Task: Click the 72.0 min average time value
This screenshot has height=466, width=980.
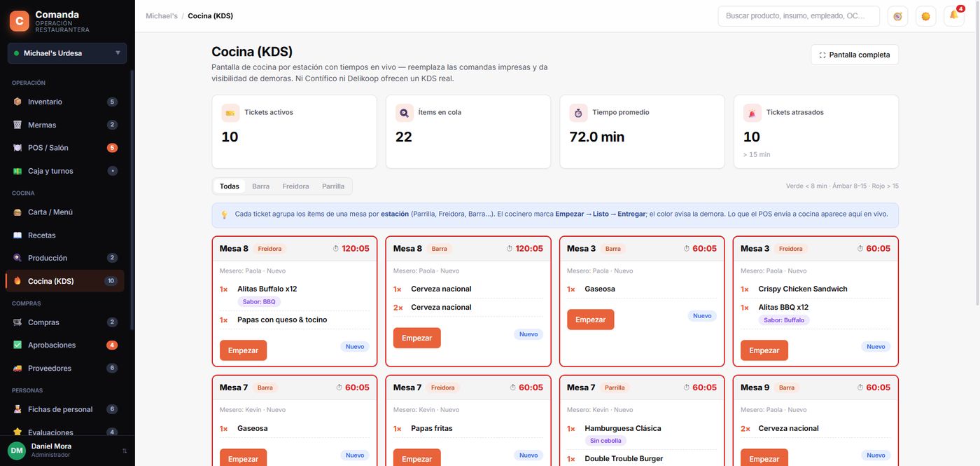Action: tap(597, 137)
